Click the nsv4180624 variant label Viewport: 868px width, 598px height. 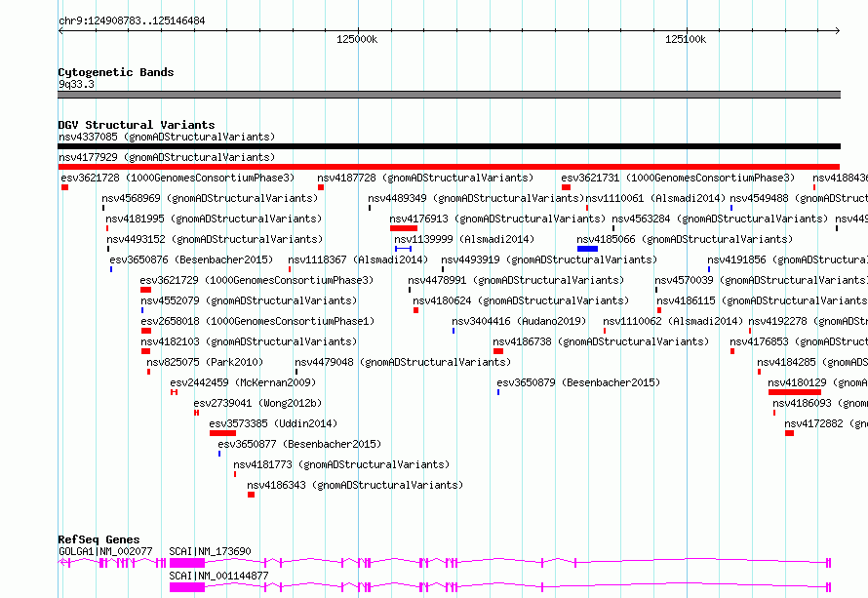point(521,300)
